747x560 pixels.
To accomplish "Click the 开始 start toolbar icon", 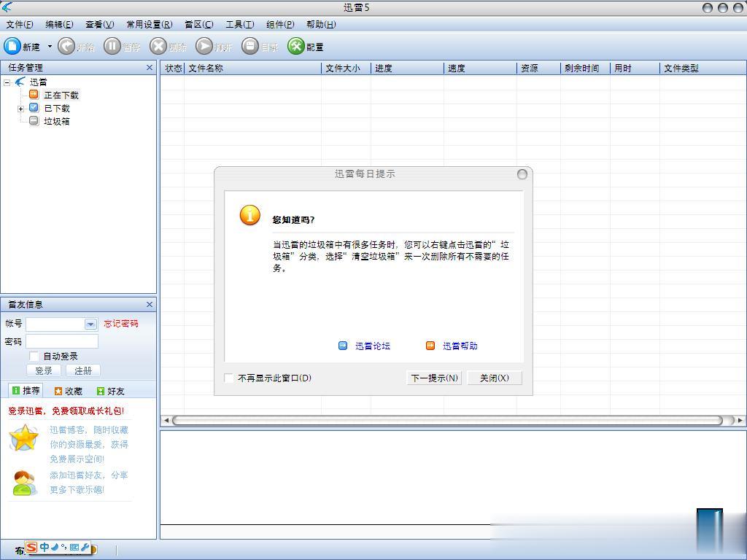I will 66,46.
